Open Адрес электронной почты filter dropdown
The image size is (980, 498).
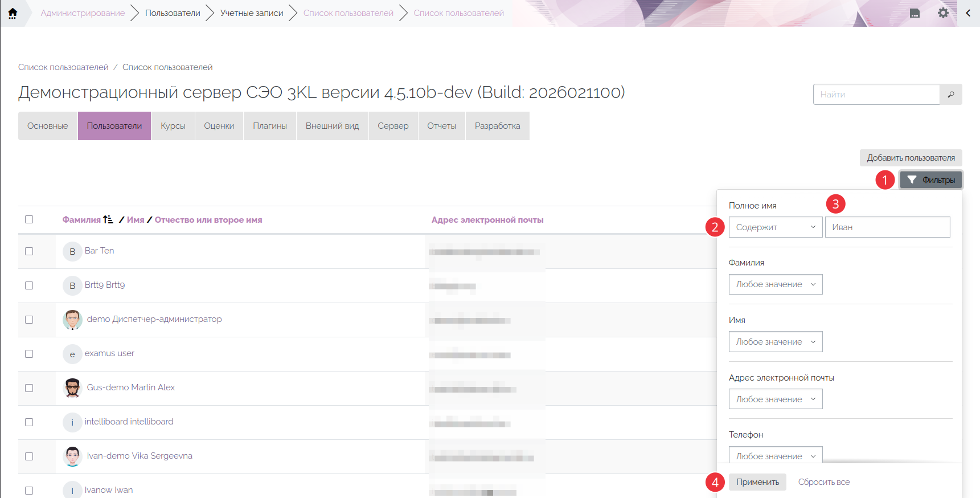(775, 399)
